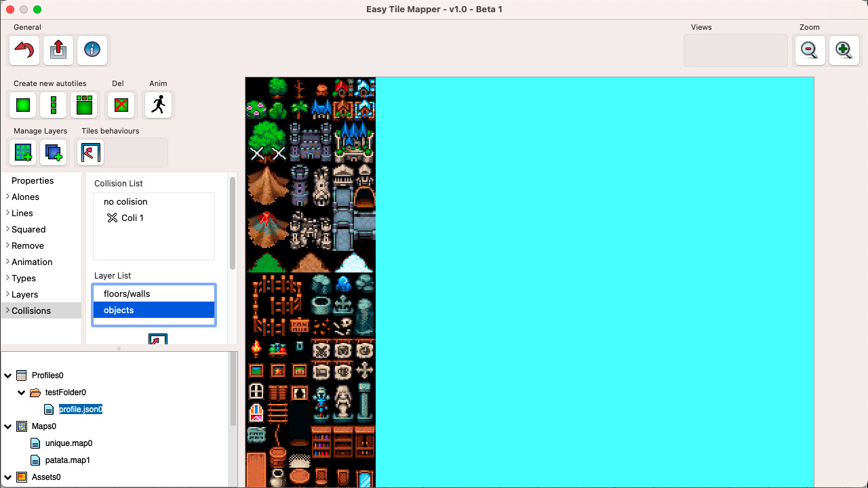Click the Undo icon under General
This screenshot has width=868, height=488.
24,50
